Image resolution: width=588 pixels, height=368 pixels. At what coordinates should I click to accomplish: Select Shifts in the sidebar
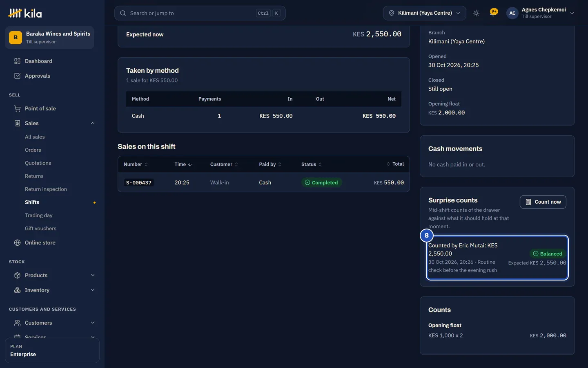tap(32, 202)
